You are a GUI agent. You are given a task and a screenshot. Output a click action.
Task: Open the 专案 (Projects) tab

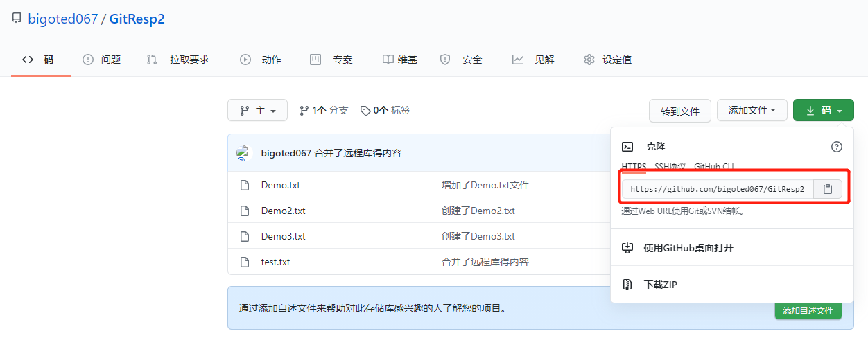pyautogui.click(x=331, y=60)
